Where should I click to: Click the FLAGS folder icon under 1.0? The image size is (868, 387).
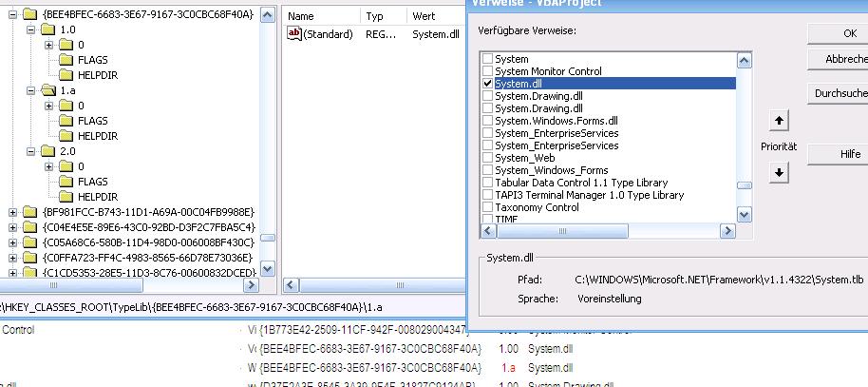(x=66, y=60)
